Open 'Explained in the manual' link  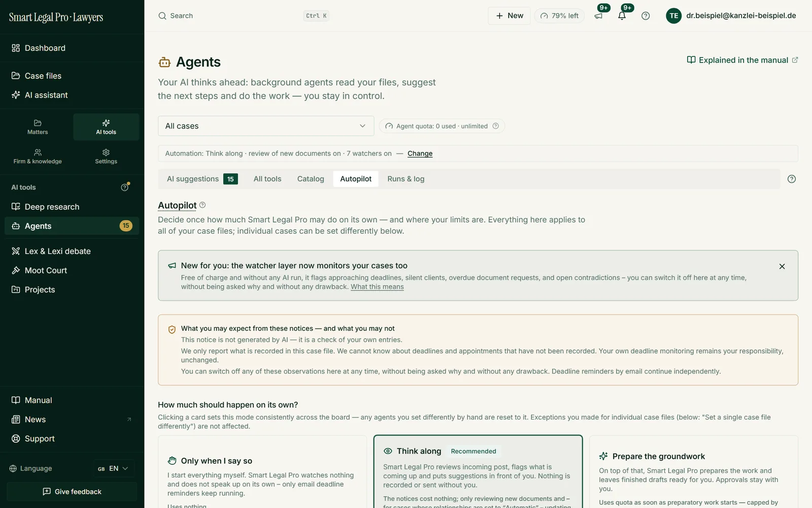[x=742, y=60]
